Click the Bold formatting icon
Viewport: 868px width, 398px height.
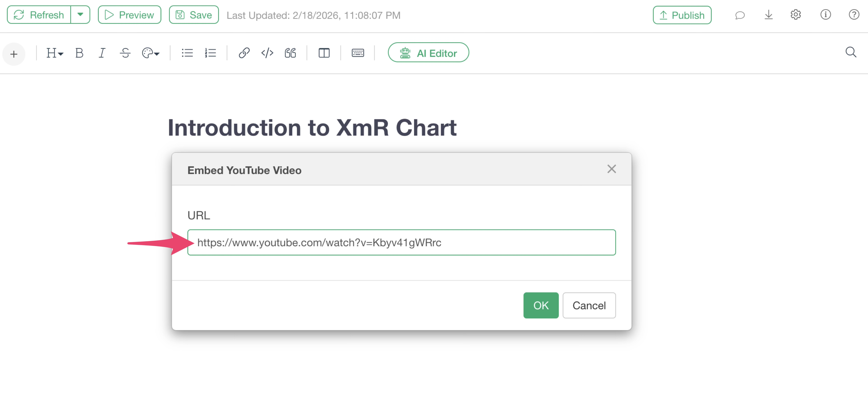click(79, 53)
